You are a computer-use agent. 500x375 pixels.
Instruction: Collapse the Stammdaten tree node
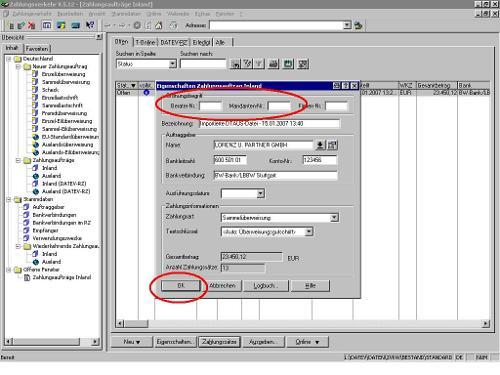pyautogui.click(x=9, y=199)
